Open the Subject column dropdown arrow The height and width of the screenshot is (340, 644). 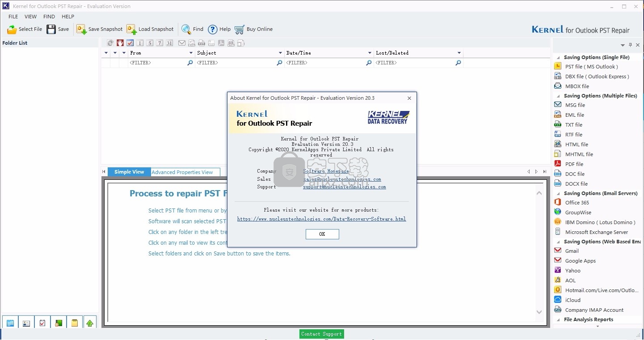click(x=280, y=53)
